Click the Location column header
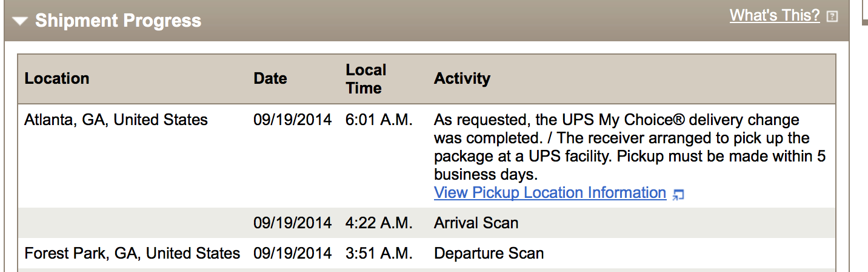 [57, 78]
